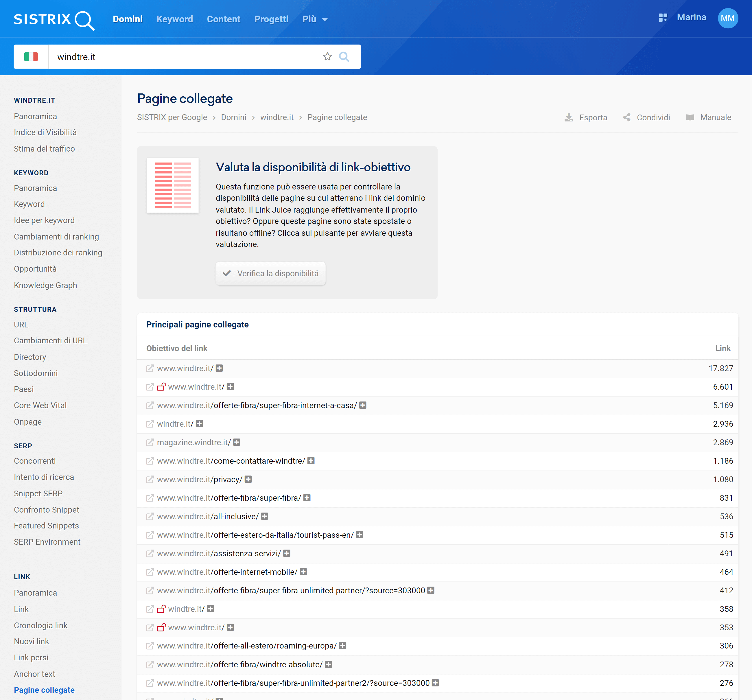The height and width of the screenshot is (700, 752).
Task: Open external link icon for assistenza-servizi/ row
Action: pos(150,554)
